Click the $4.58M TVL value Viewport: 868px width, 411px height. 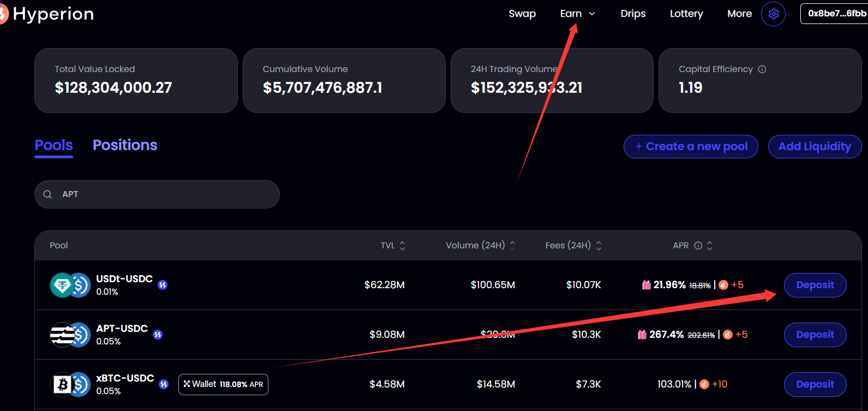387,384
